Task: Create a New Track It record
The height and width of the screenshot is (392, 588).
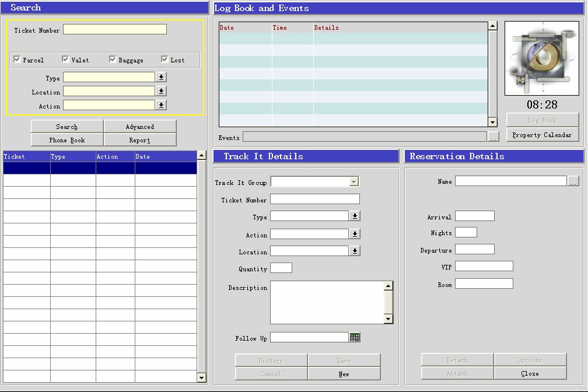Action: tap(344, 374)
